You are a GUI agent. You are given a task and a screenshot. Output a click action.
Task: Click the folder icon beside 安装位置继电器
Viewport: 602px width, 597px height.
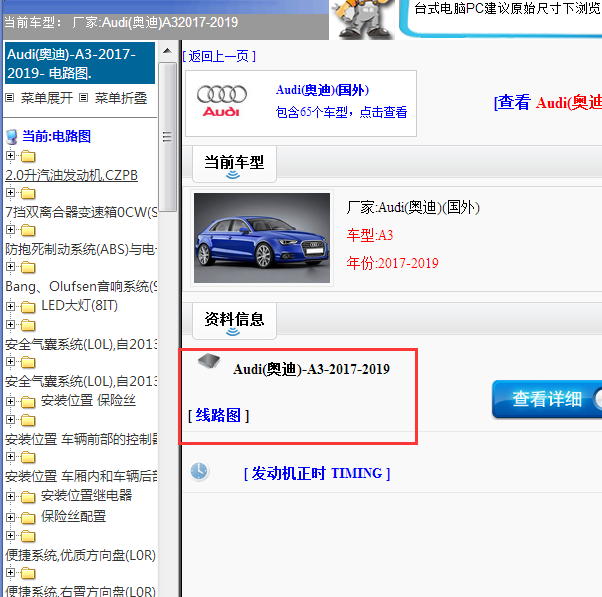28,497
